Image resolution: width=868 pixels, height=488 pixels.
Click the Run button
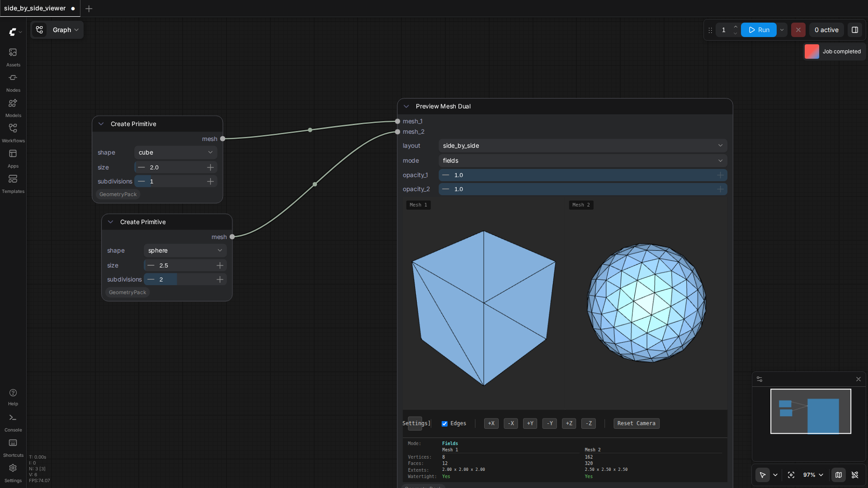click(759, 30)
